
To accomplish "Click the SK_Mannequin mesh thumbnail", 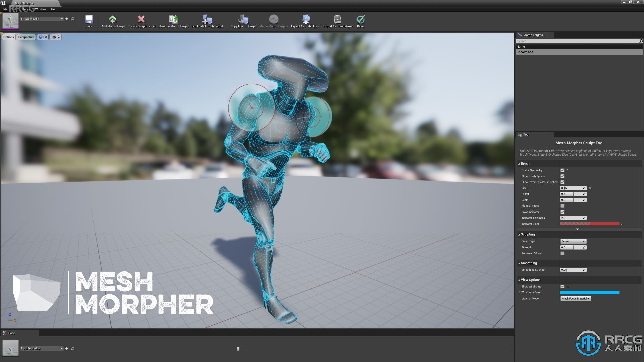I will 11,21.
